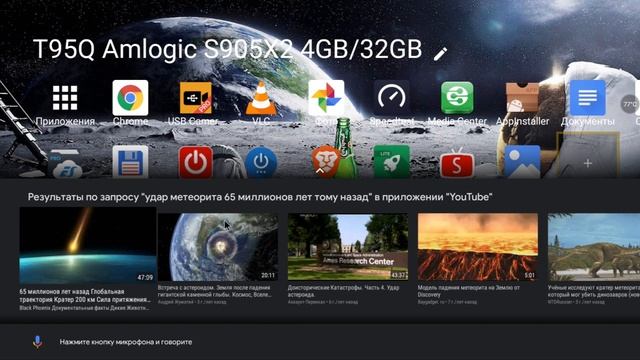Launch VLC media player

261,98
